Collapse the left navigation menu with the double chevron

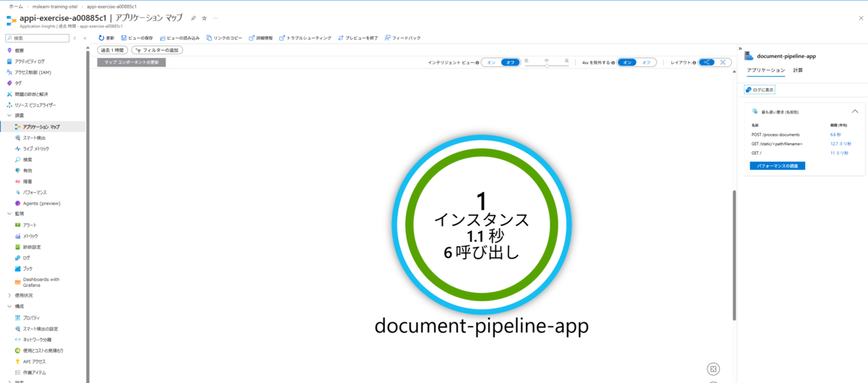tap(85, 38)
